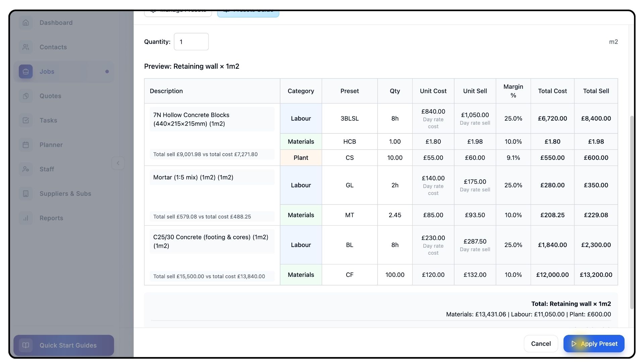Click the Staff person icon
Screen dimensions: 644x362
point(26,170)
